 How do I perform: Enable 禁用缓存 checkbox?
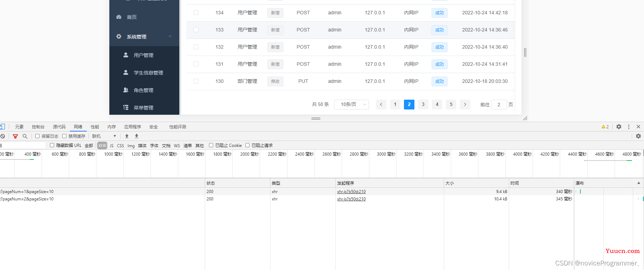pyautogui.click(x=64, y=136)
